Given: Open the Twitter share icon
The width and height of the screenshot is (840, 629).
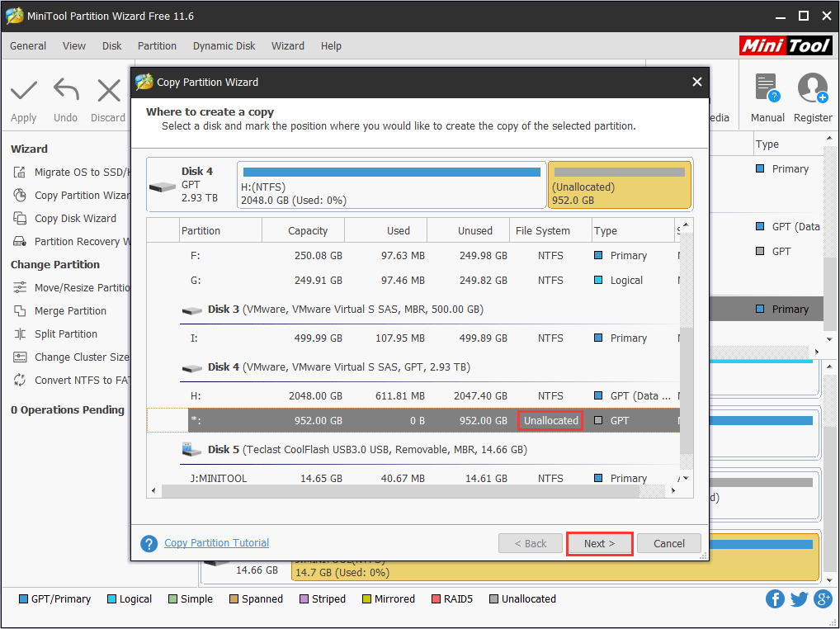Looking at the screenshot, I should 799,598.
